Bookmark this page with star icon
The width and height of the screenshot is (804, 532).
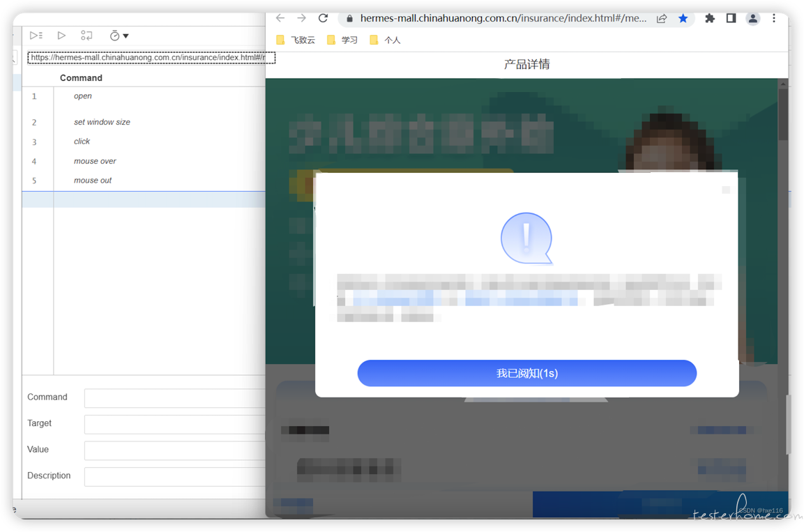tap(683, 18)
